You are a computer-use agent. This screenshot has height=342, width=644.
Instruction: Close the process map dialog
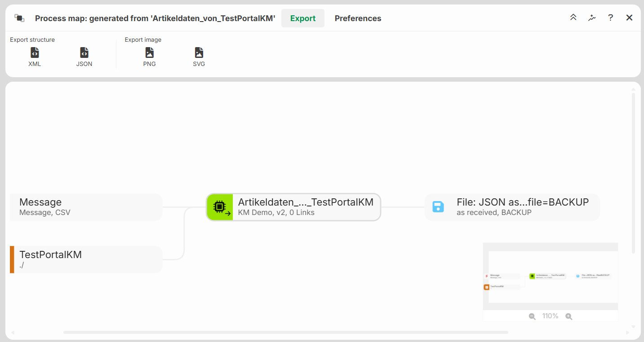(629, 18)
